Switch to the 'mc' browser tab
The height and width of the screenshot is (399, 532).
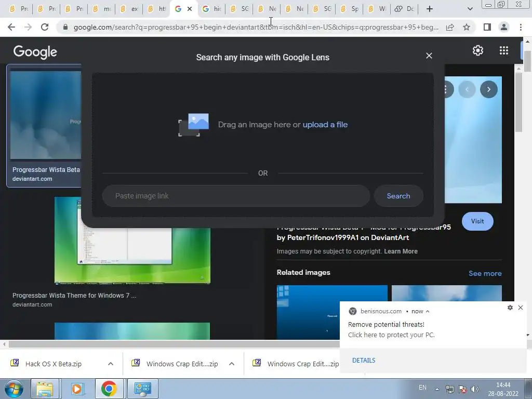tap(101, 9)
